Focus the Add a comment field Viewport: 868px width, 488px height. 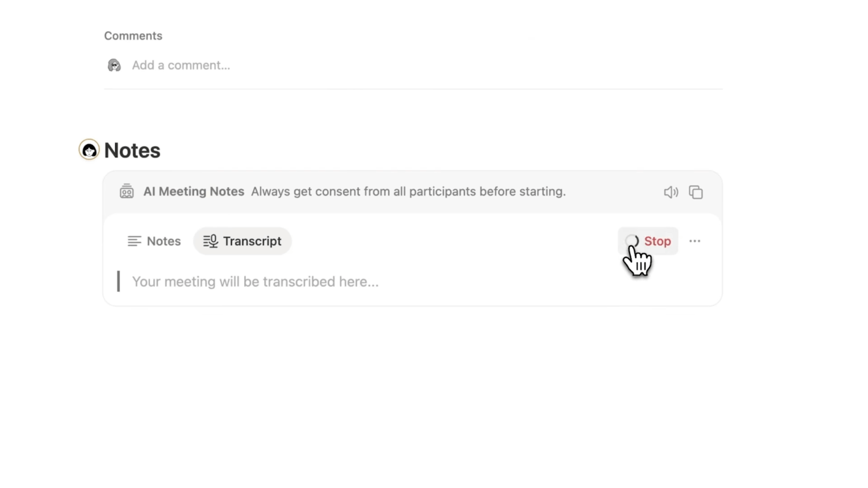[181, 66]
